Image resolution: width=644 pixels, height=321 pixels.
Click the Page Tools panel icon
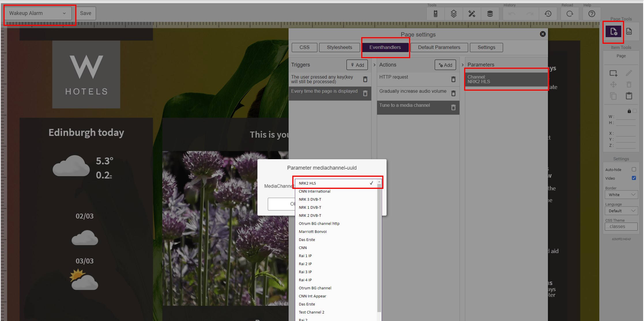[614, 32]
